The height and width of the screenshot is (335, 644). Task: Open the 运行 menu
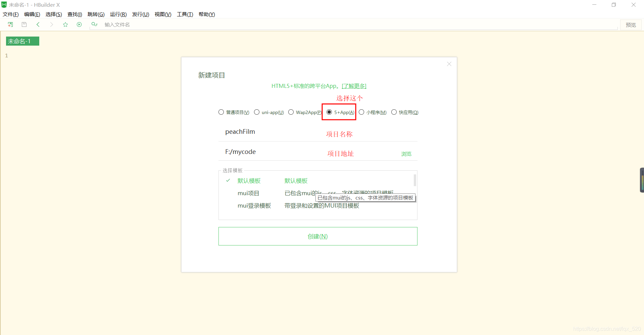tap(118, 14)
